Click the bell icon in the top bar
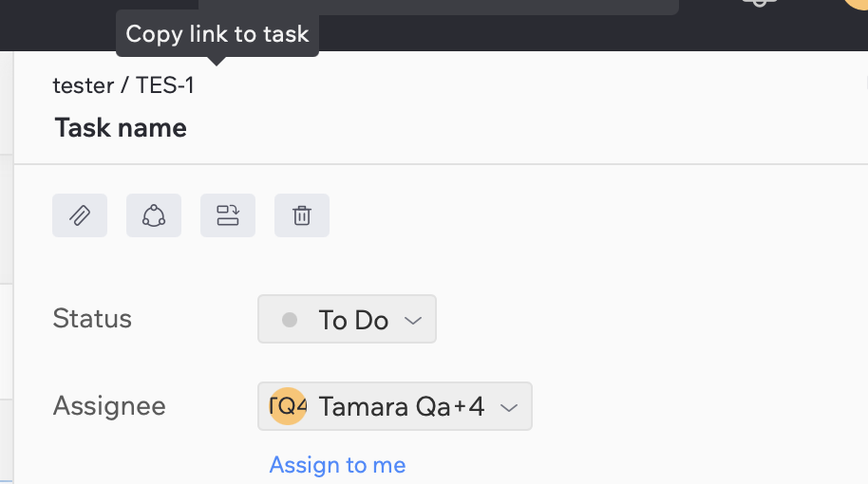 tap(760, 3)
